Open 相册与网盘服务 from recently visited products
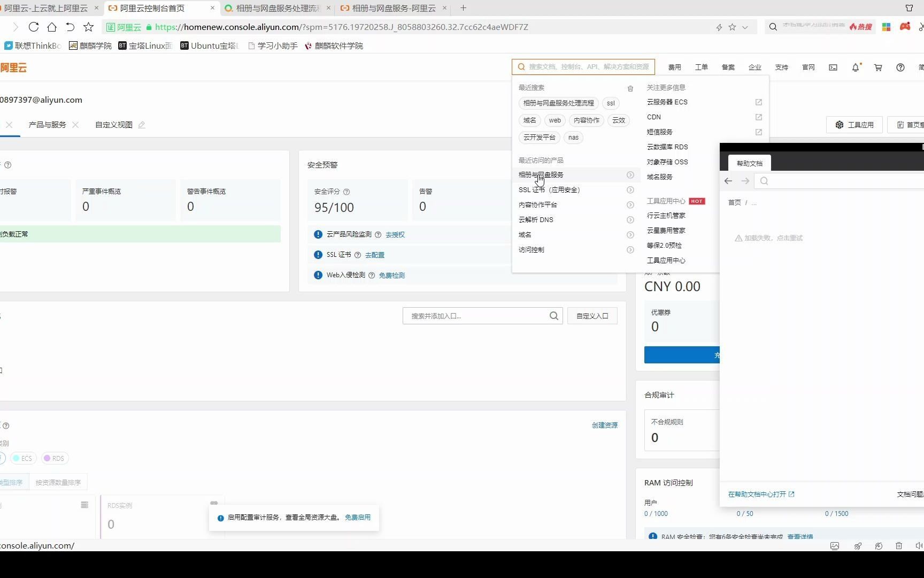Viewport: 924px width, 578px height. coord(541,175)
